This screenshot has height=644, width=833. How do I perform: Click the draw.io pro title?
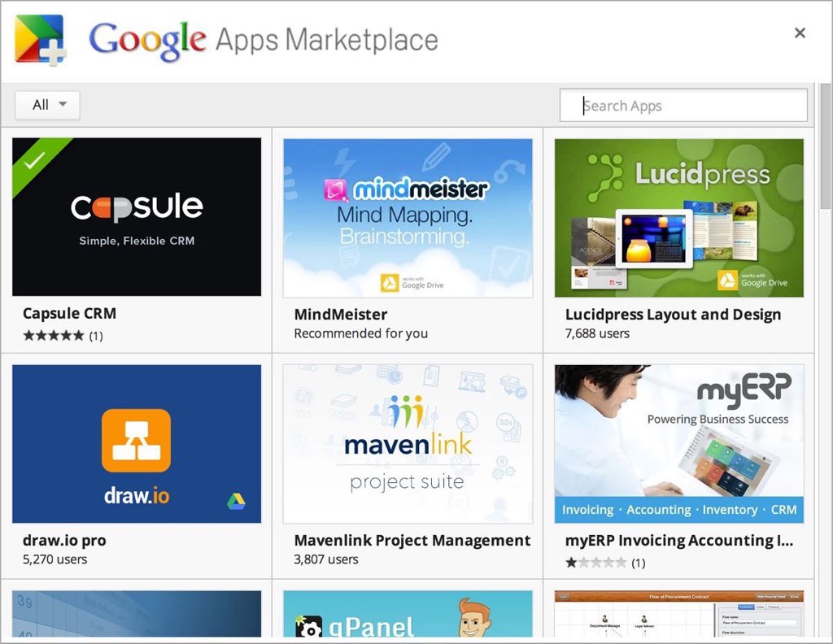(x=64, y=541)
